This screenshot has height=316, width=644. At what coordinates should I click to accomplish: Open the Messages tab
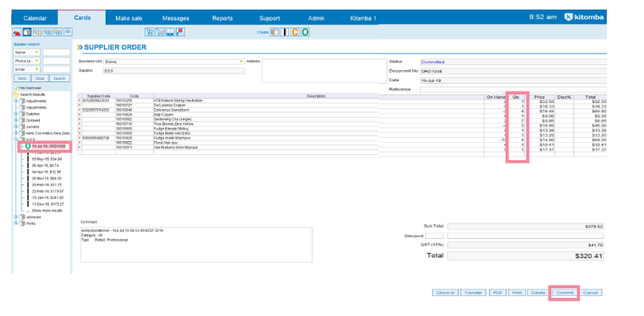point(176,18)
